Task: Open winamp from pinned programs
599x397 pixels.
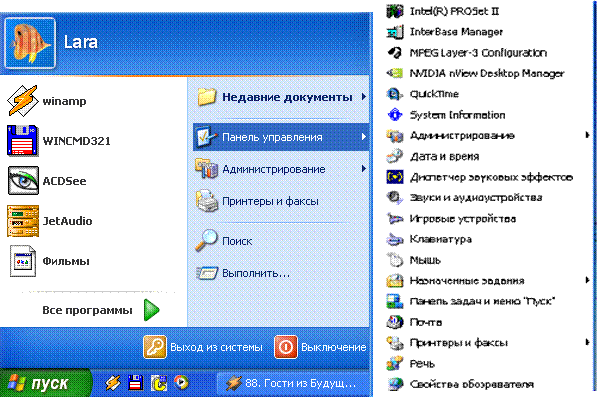Action: (47, 101)
